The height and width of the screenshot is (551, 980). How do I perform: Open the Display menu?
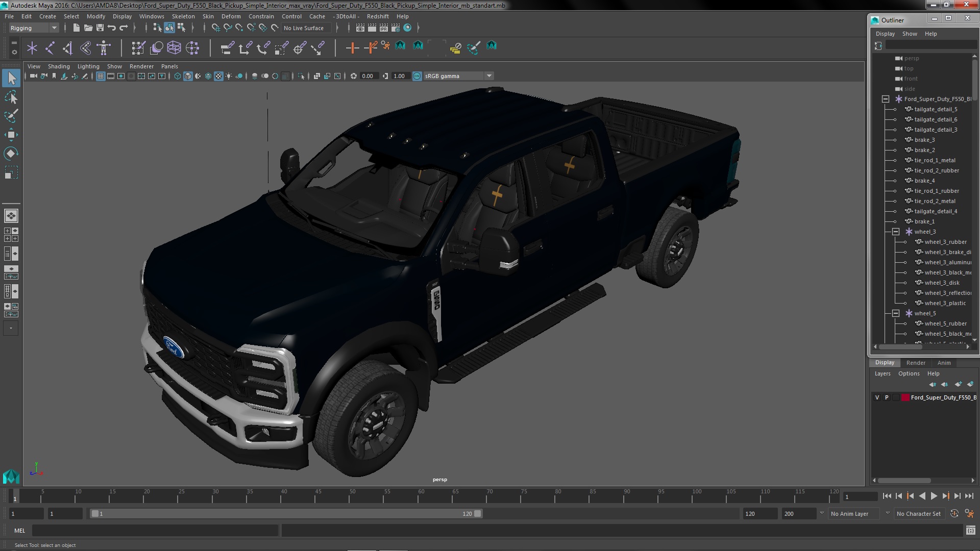pyautogui.click(x=122, y=16)
